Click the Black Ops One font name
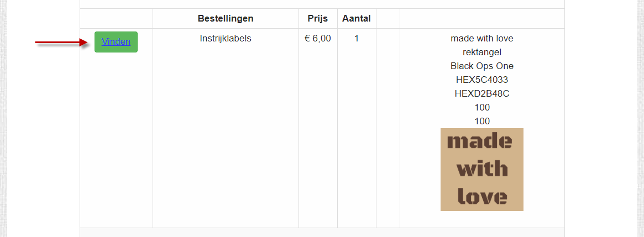644x237 pixels. 482,66
